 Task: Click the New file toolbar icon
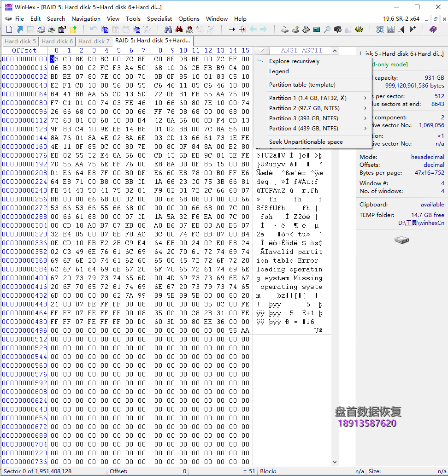(x=9, y=29)
